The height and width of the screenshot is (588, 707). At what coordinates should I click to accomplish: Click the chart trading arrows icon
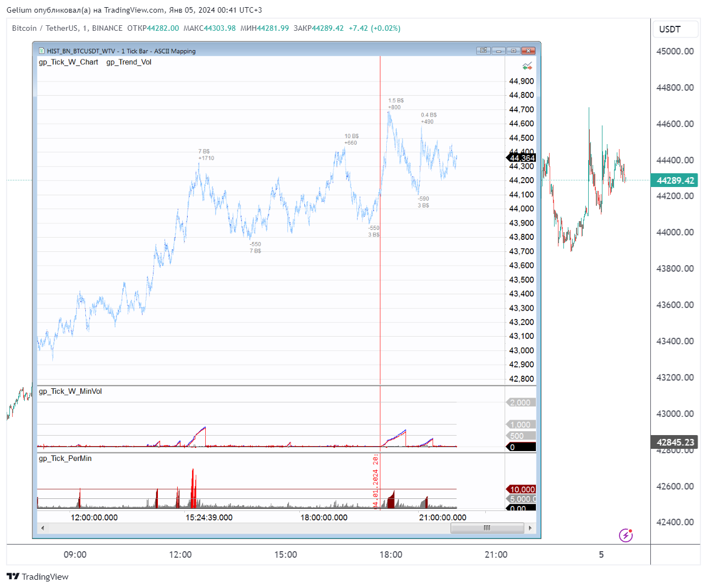coord(527,66)
